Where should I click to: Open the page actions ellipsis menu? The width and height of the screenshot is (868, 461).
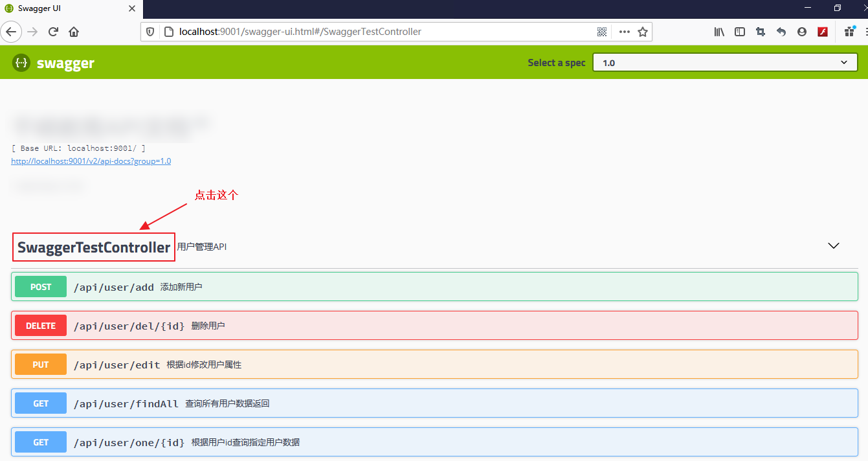tap(624, 31)
